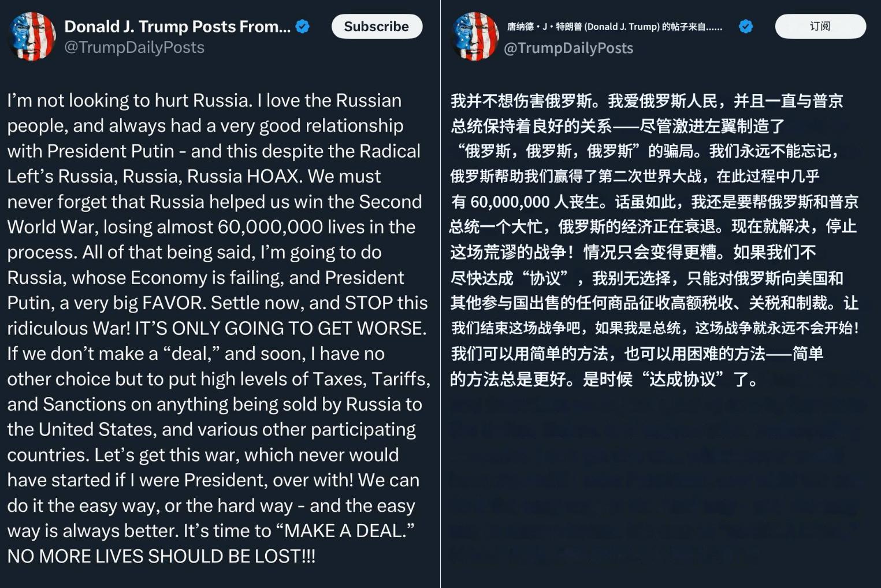Open the @TrumpDailyPosts handle on the right panel
The image size is (881, 588).
coord(568,48)
